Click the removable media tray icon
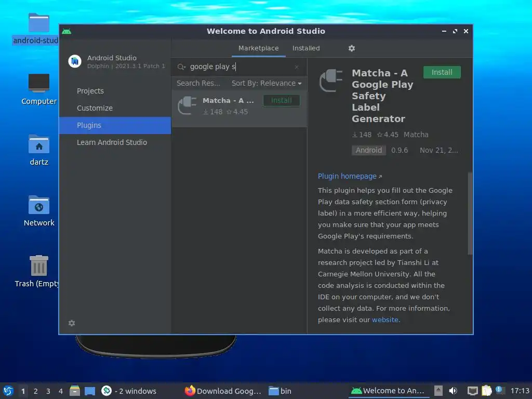 pyautogui.click(x=438, y=391)
